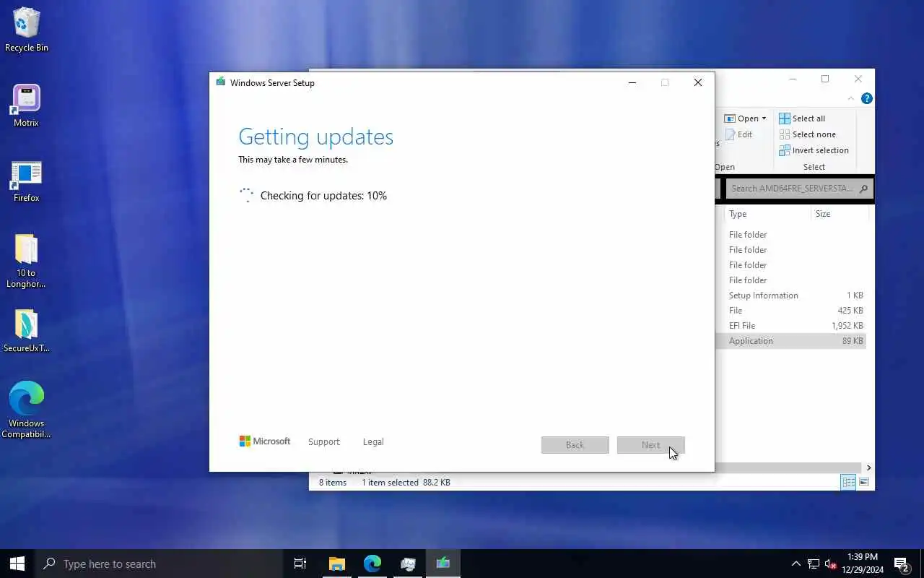This screenshot has width=924, height=578.
Task: Click the Microsoft logo in Setup
Action: (x=265, y=441)
